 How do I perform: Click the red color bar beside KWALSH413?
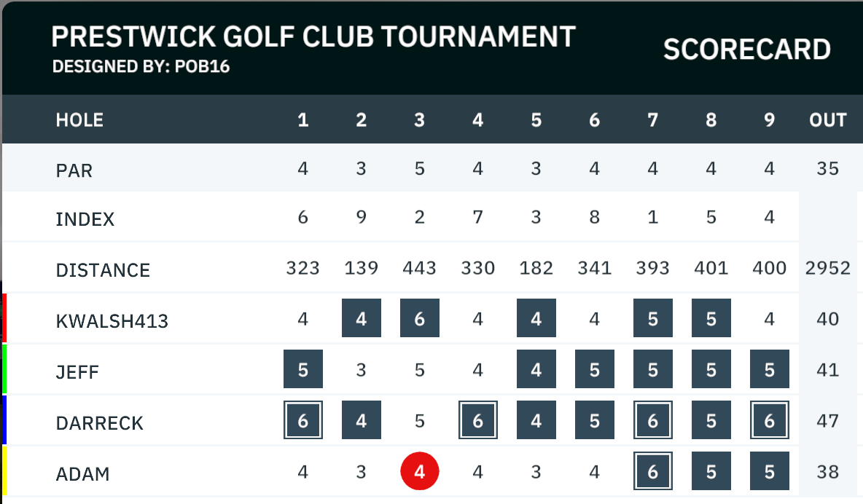point(4,318)
